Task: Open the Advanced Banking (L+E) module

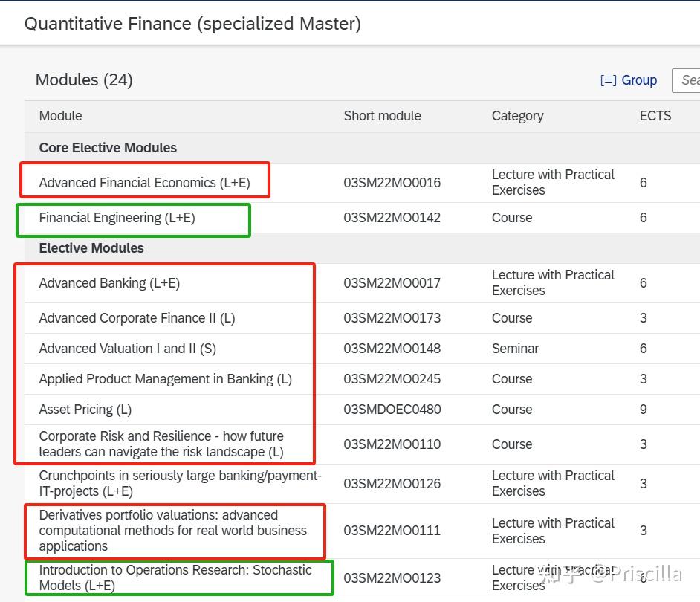Action: coord(109,283)
